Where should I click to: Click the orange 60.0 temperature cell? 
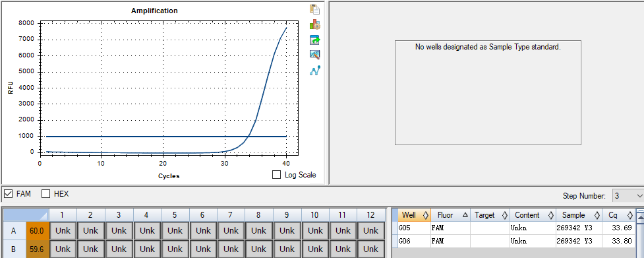(38, 231)
